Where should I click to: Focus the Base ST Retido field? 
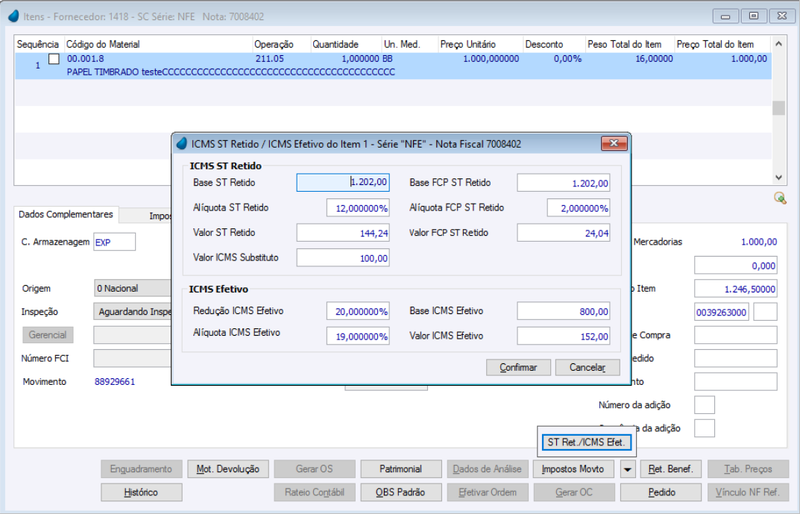tap(343, 182)
